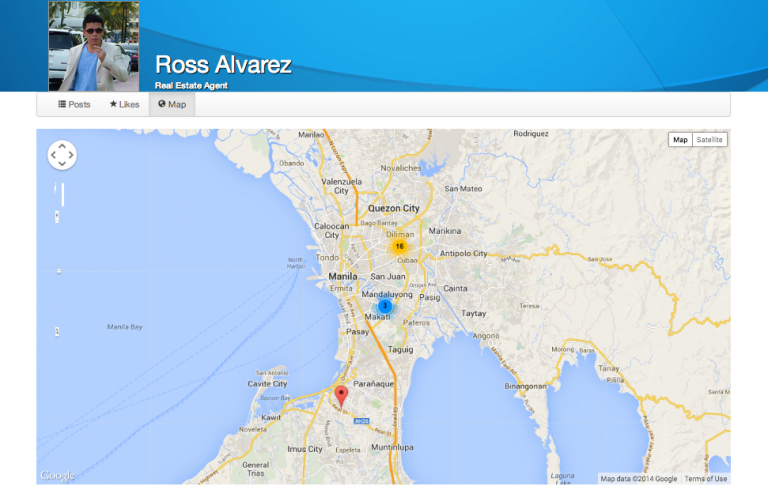This screenshot has height=490, width=768.
Task: Click the Real Estate Agent subtitle
Action: [192, 85]
